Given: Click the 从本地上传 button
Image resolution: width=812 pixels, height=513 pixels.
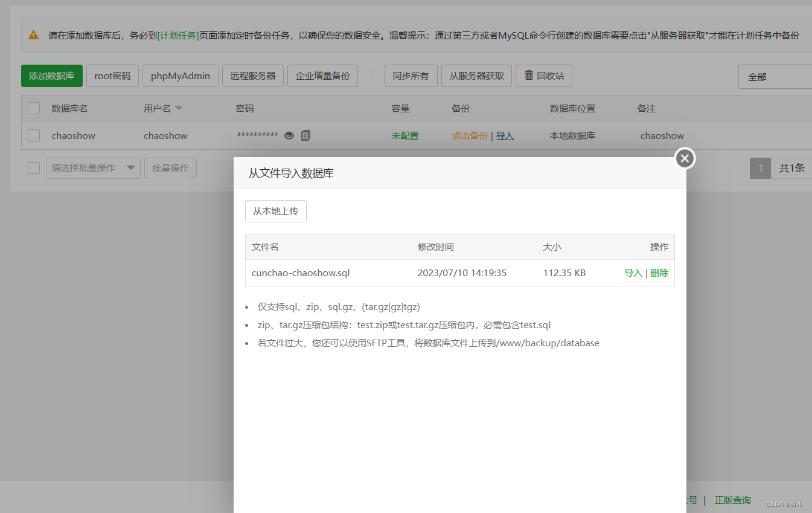Looking at the screenshot, I should [276, 211].
